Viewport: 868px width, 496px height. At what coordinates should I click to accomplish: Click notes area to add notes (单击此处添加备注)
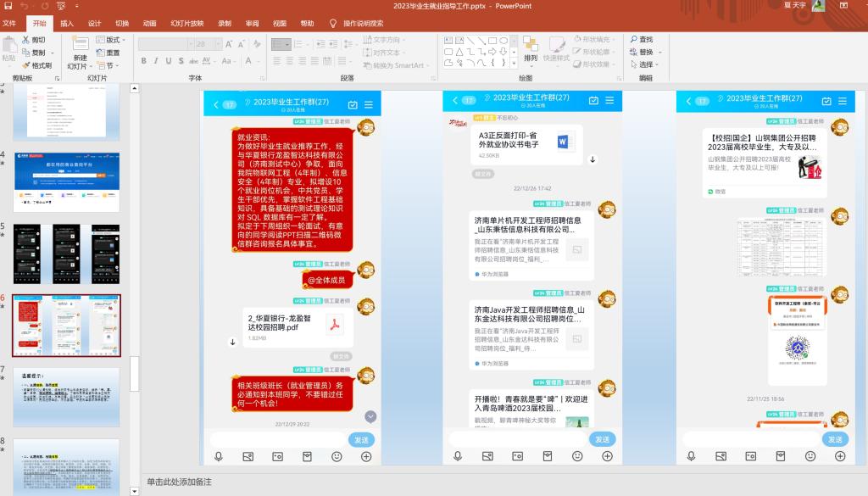coord(178,482)
